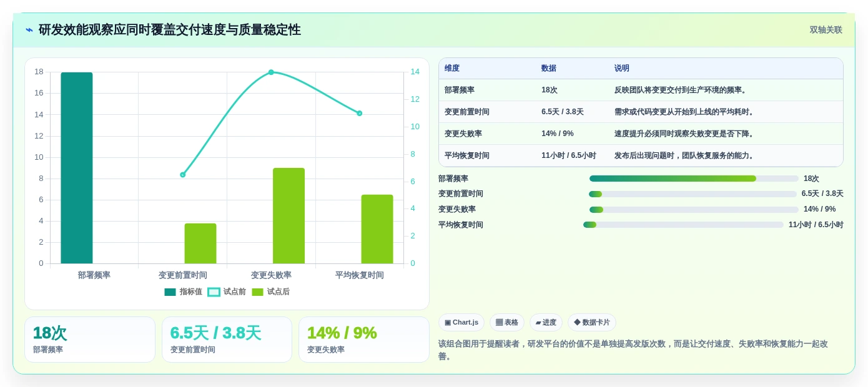Click the dark teal 部署频率 bar

click(x=77, y=168)
